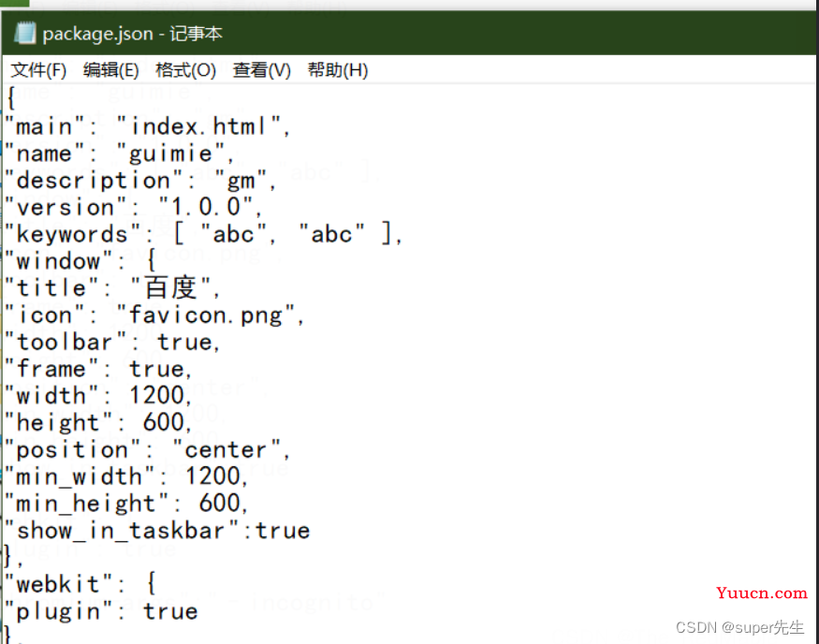Image resolution: width=819 pixels, height=644 pixels.
Task: Open the 文件(F) menu
Action: (x=38, y=70)
